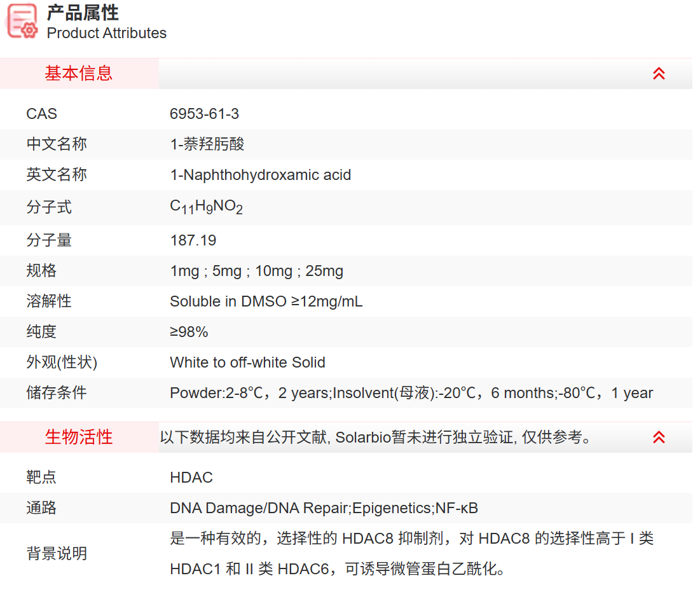The height and width of the screenshot is (606, 700).
Task: Expand the Basic Information panel header arrows
Action: point(659,73)
